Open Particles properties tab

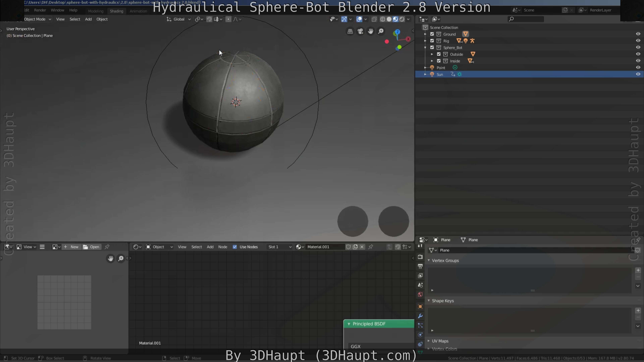tap(420, 325)
